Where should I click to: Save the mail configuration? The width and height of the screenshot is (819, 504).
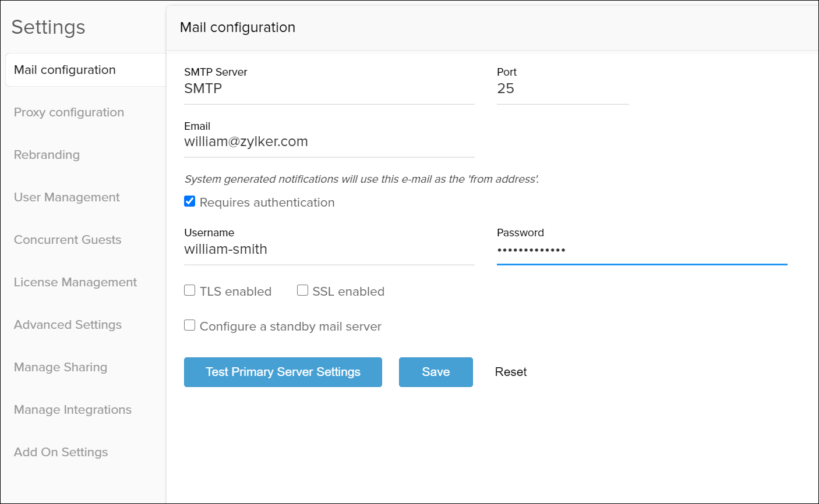click(x=436, y=372)
